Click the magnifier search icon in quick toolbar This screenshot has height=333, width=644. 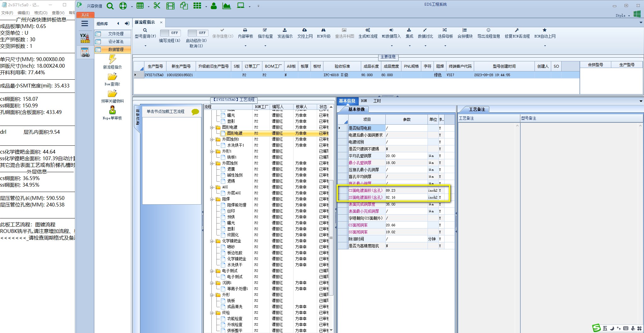tap(110, 6)
